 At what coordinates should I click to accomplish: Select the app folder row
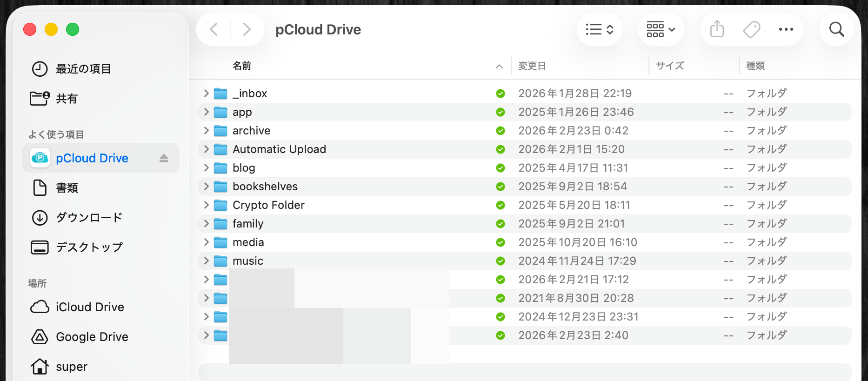[x=525, y=112]
